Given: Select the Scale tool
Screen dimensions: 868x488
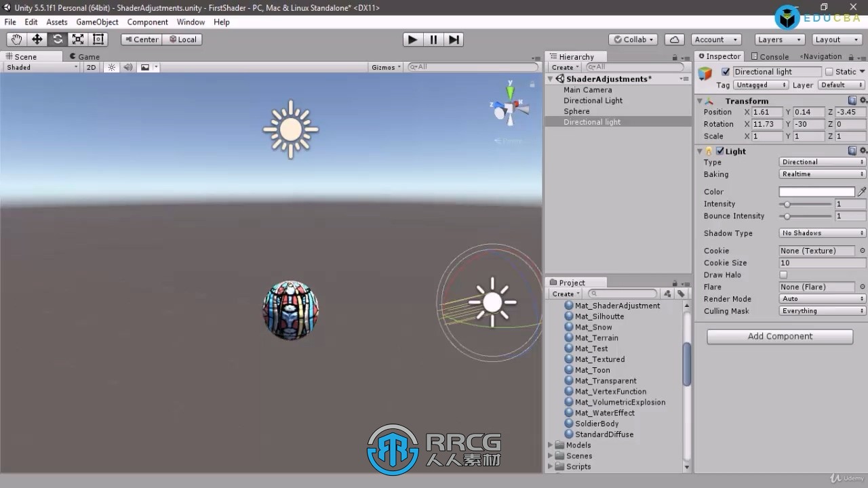Looking at the screenshot, I should (x=78, y=39).
